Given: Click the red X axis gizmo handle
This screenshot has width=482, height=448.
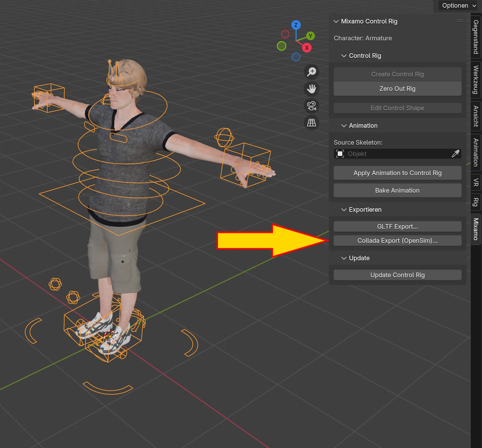Looking at the screenshot, I should pos(307,48).
